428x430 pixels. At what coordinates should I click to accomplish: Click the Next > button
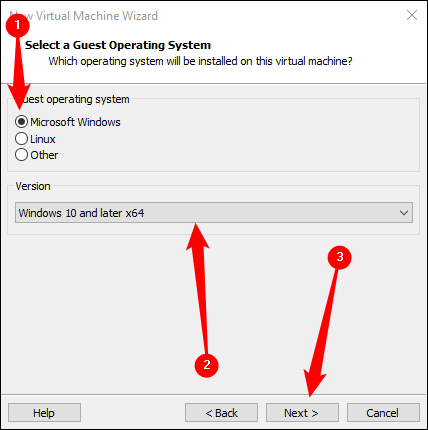302,413
